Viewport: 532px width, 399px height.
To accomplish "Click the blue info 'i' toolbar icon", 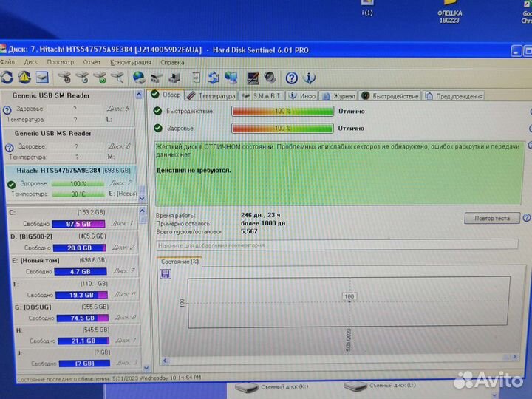I will [309, 78].
